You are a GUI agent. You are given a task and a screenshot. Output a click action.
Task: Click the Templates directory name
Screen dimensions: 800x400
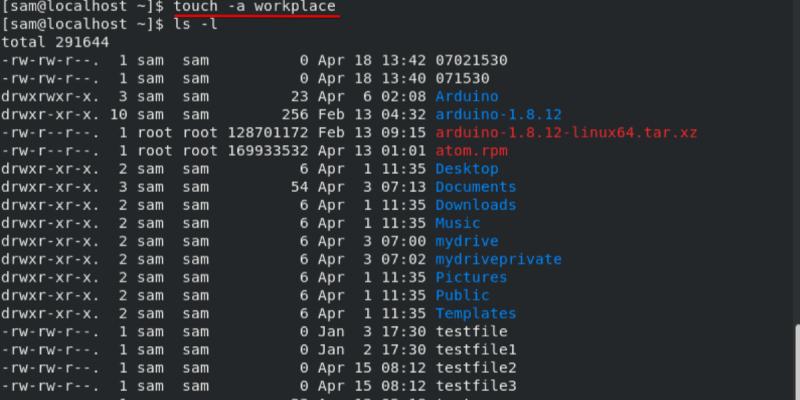pos(475,313)
